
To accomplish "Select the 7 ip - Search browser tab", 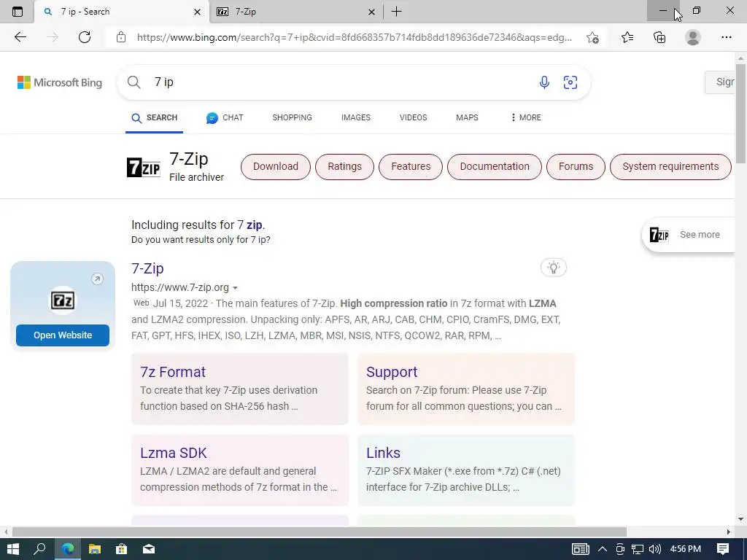I will coord(122,12).
